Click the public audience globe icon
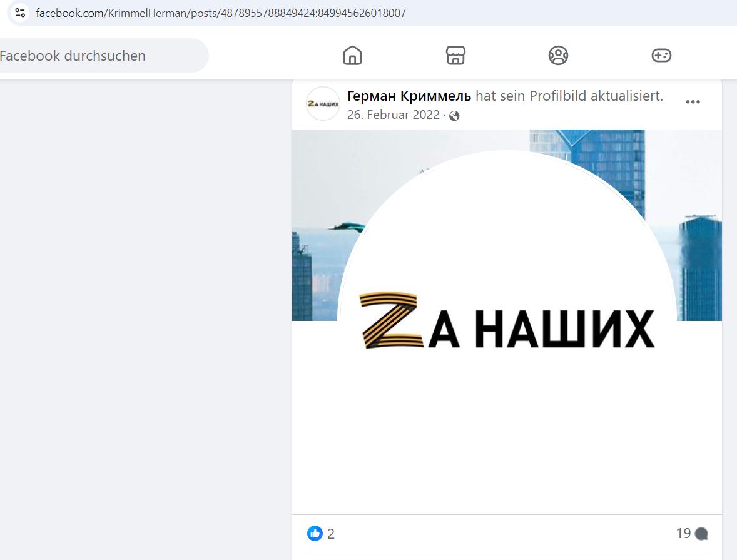Image resolution: width=737 pixels, height=560 pixels. tap(454, 116)
